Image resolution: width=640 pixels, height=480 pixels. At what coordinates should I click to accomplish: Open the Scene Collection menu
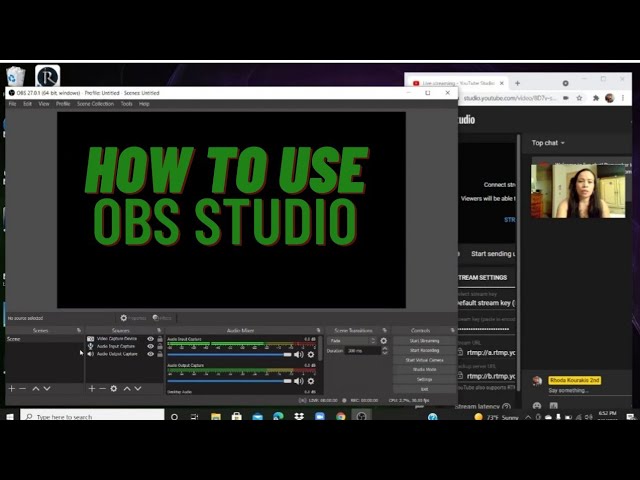tap(96, 104)
